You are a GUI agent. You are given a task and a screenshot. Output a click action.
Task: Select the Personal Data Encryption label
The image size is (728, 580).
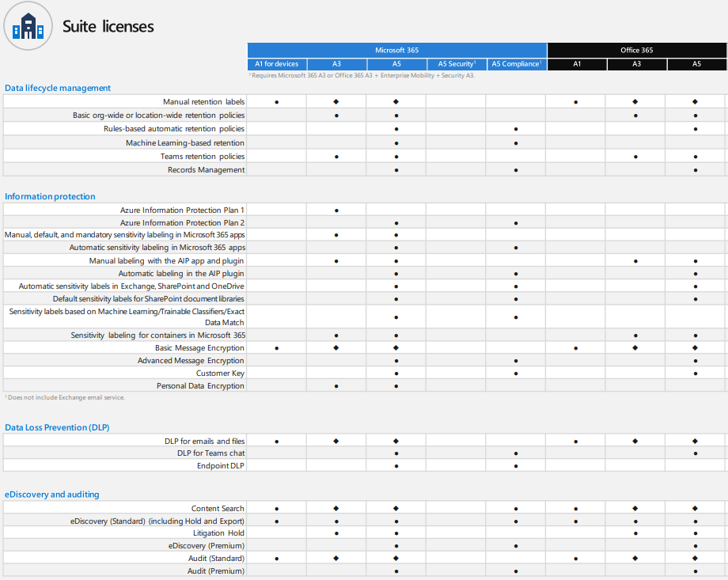click(x=200, y=386)
